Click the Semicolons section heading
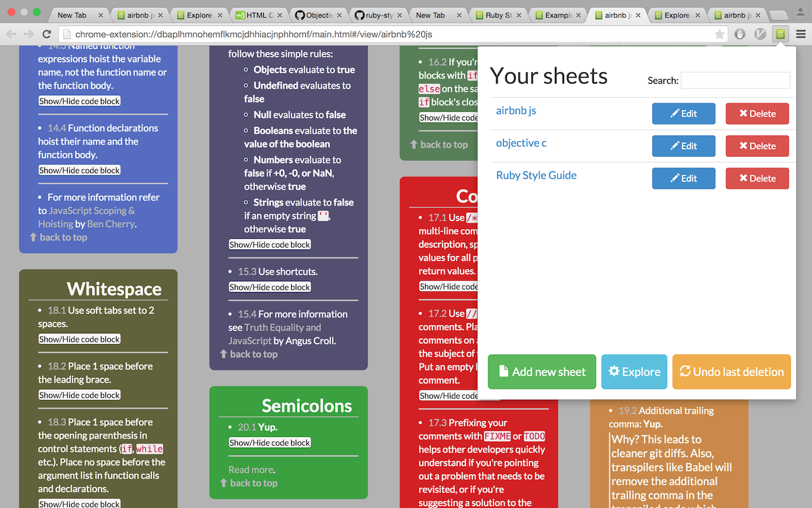 (307, 406)
